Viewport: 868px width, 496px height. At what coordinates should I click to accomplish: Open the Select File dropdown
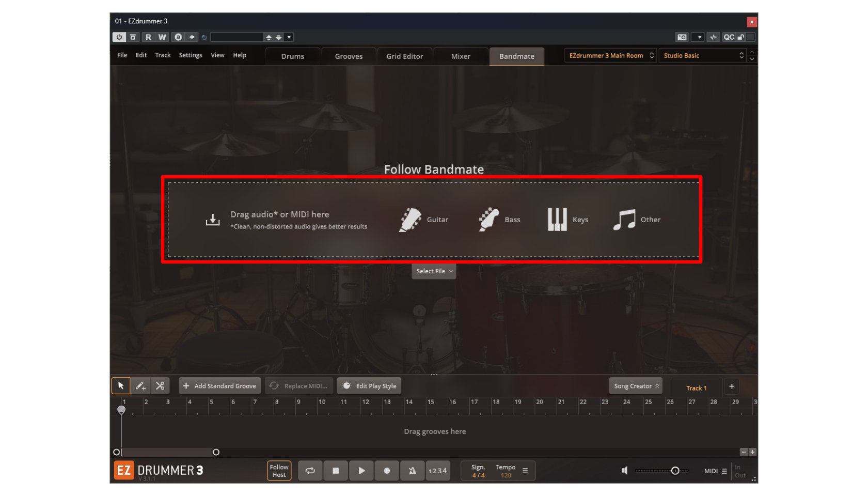[x=434, y=271]
